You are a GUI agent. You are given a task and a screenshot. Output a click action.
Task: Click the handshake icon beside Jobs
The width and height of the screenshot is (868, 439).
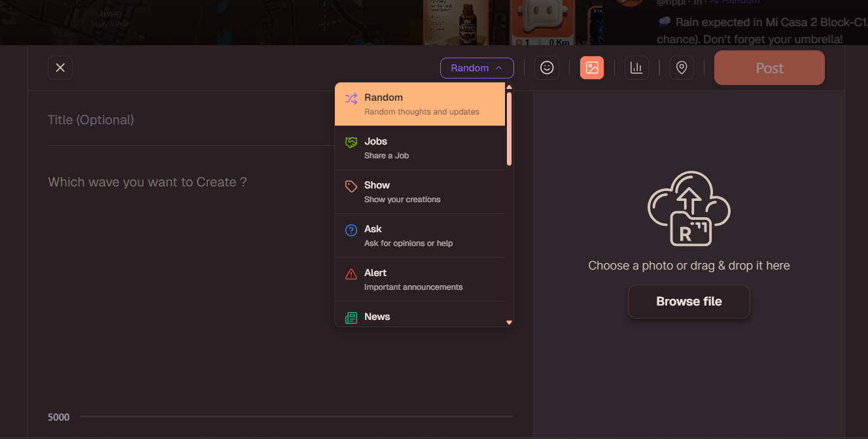tap(351, 143)
